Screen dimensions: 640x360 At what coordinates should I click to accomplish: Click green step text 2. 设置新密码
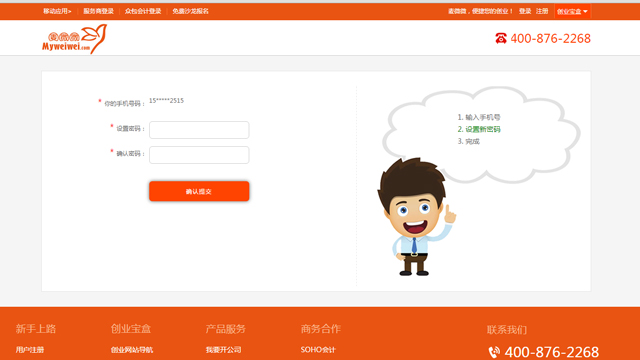point(479,129)
